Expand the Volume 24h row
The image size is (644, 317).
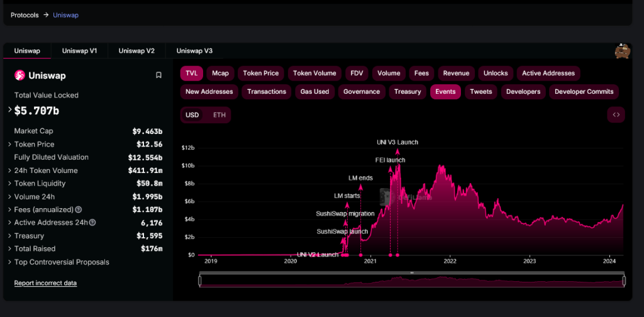(x=9, y=197)
